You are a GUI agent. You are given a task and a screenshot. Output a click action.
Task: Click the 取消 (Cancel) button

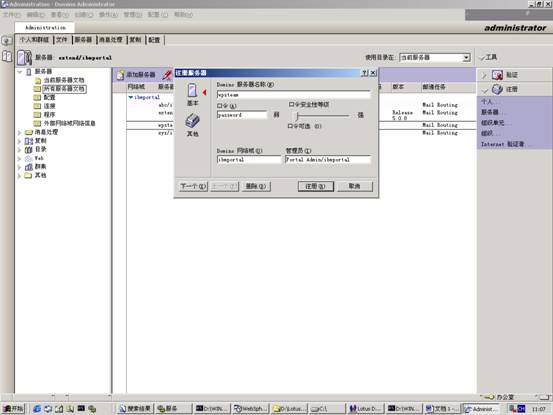click(x=354, y=186)
